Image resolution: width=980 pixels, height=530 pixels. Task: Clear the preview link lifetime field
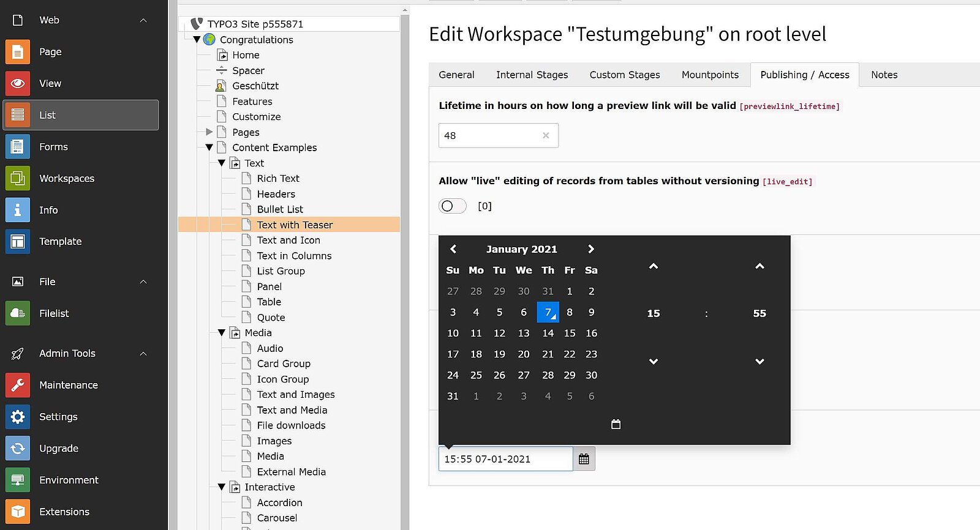(x=546, y=136)
